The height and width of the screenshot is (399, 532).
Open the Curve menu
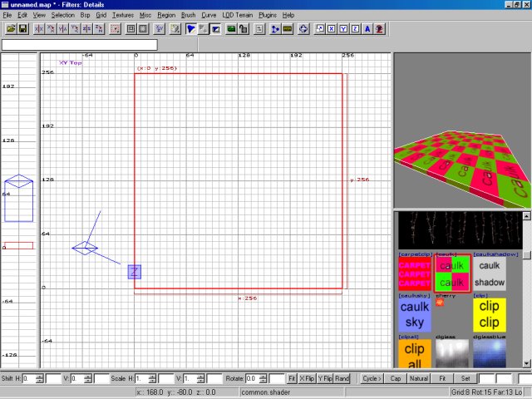coord(209,15)
